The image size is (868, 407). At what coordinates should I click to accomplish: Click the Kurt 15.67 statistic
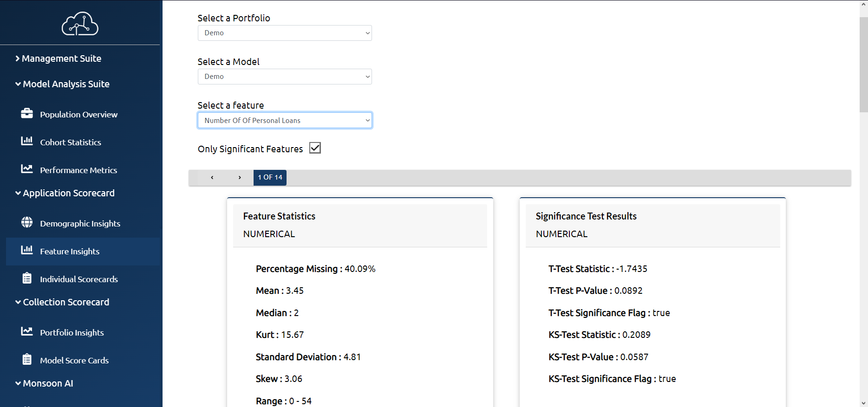pos(280,335)
